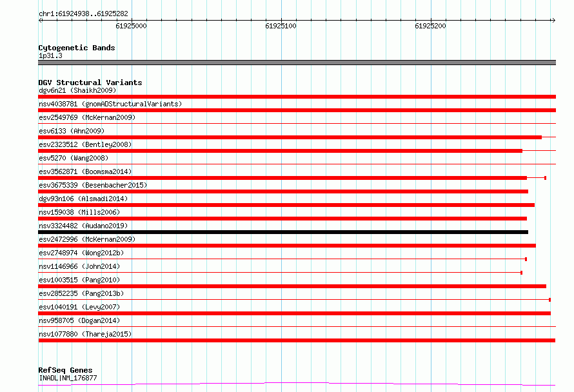Click the DGV Structural Variants track heading
This screenshot has height=392, width=574.
pyautogui.click(x=90, y=83)
